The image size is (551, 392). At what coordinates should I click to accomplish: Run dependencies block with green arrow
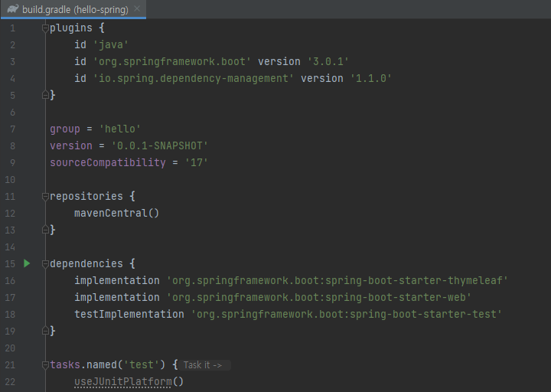27,263
